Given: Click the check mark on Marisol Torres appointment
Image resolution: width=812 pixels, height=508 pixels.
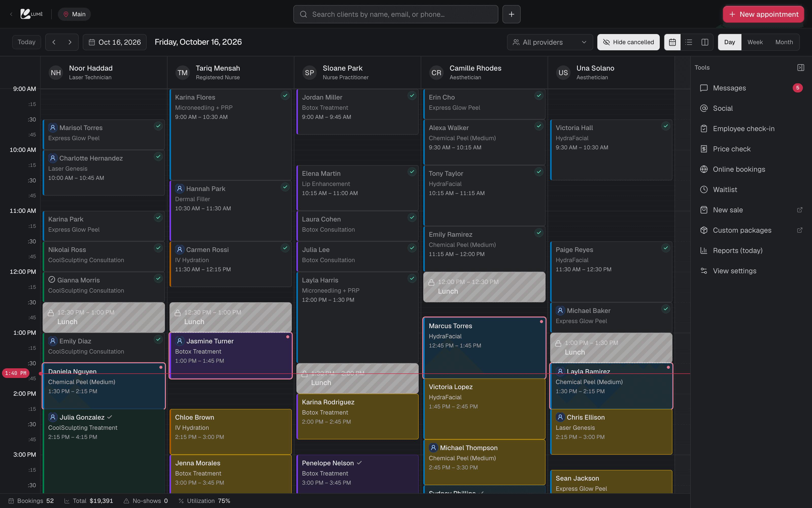Looking at the screenshot, I should [158, 126].
